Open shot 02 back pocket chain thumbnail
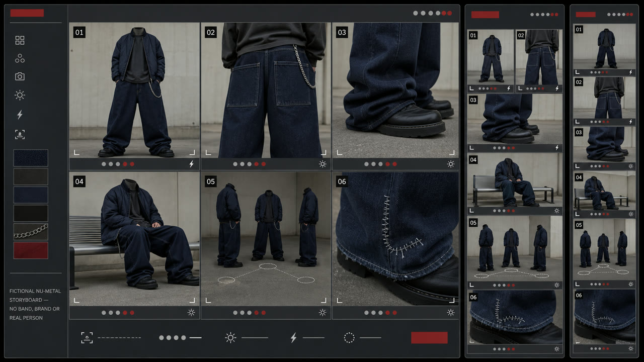644x362 pixels. tap(266, 90)
